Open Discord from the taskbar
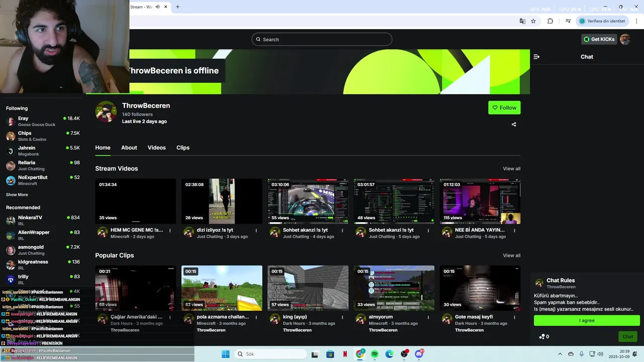The image size is (644, 362). (419, 354)
